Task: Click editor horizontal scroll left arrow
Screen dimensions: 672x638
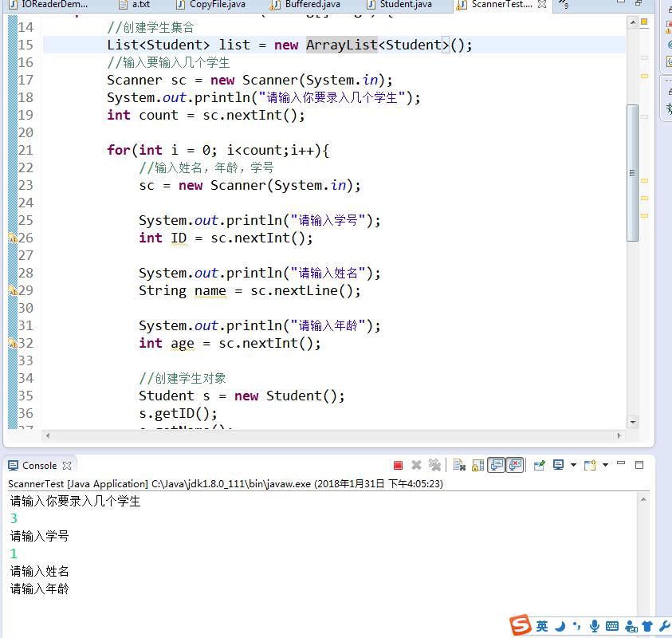Action: [48, 435]
